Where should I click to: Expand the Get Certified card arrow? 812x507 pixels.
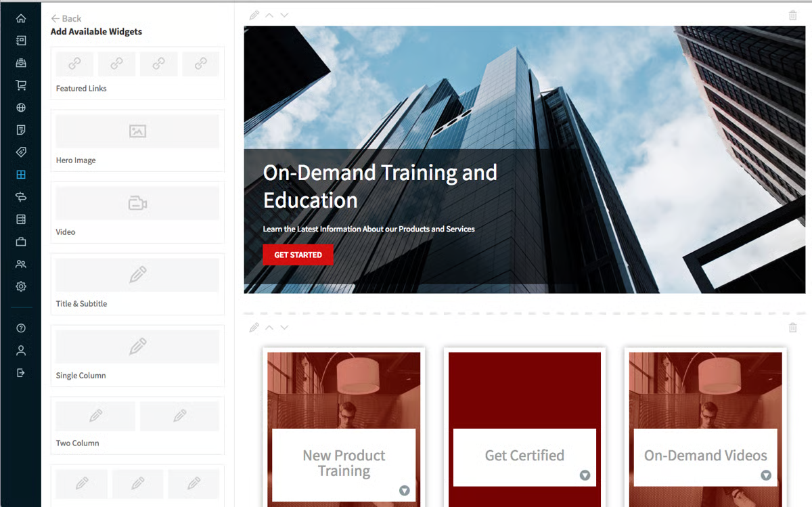pyautogui.click(x=585, y=475)
